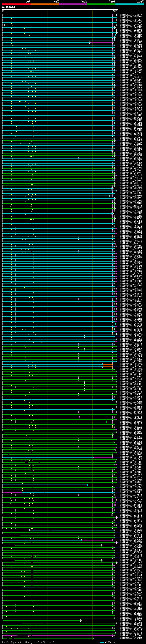Screen dimensions: 146x644
Task: Open hit UniRef100_P25387
Action: click(131, 15)
